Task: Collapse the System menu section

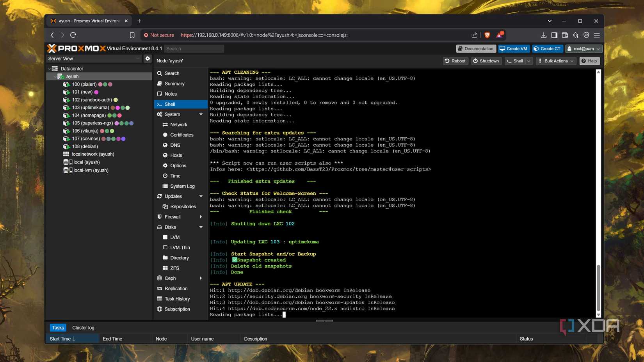Action: [x=201, y=114]
